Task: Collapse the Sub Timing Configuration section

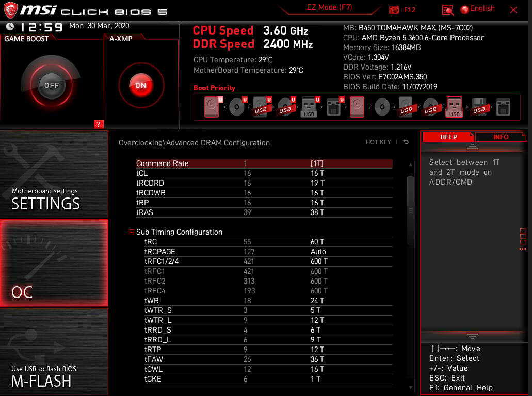Action: (x=132, y=232)
